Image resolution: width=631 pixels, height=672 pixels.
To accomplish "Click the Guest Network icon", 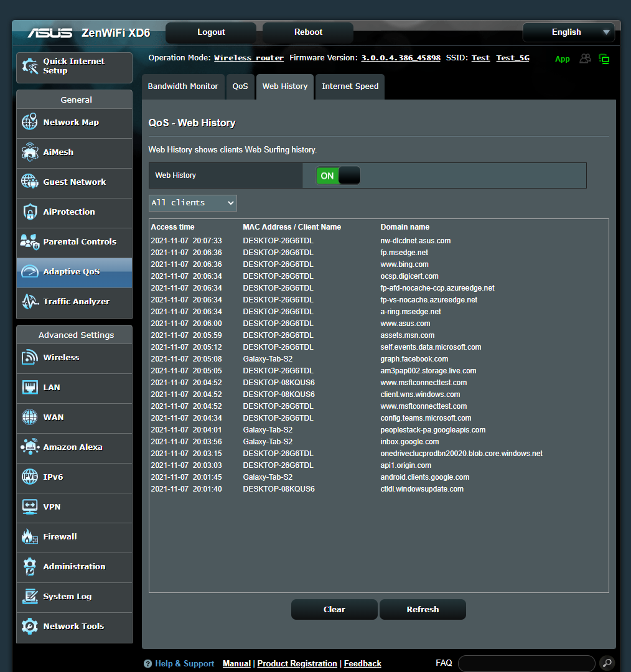I will (30, 182).
